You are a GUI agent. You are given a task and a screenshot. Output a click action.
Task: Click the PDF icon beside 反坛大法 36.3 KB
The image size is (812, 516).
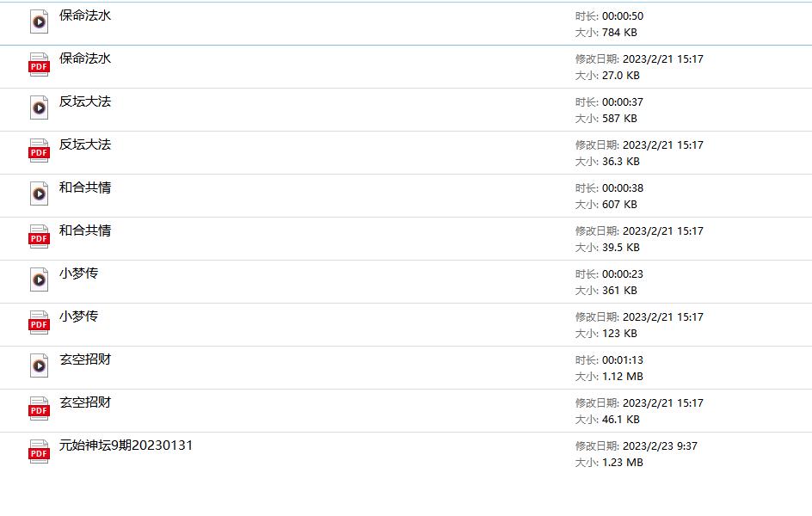click(x=40, y=151)
